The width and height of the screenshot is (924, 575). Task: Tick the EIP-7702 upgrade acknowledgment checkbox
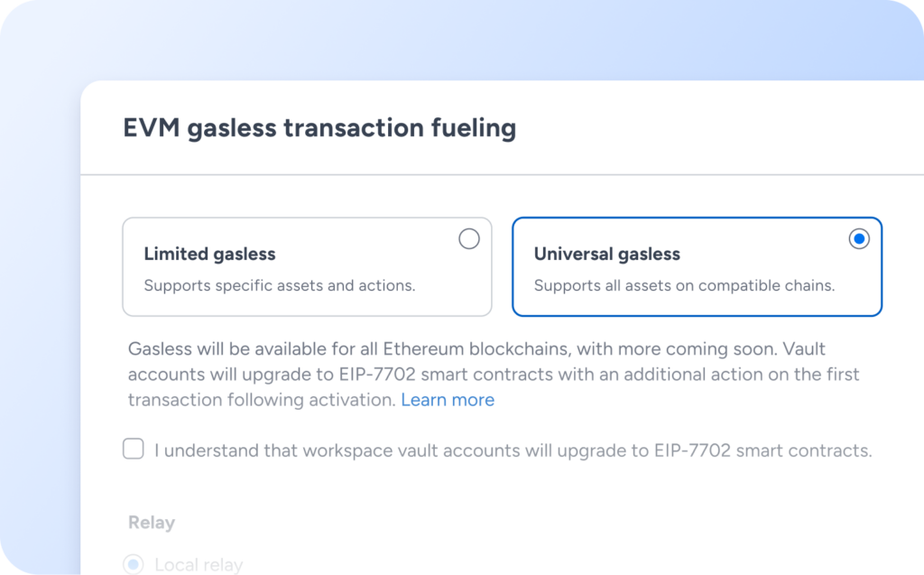point(134,450)
